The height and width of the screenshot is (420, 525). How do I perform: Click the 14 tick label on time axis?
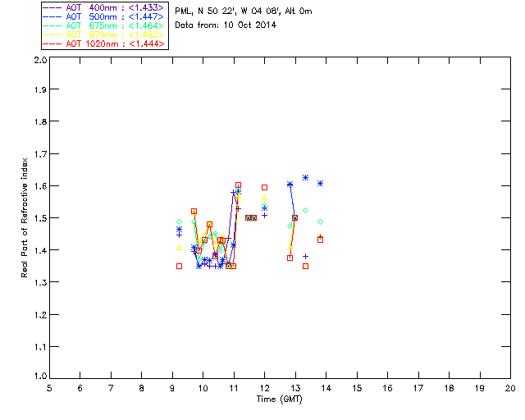click(326, 388)
